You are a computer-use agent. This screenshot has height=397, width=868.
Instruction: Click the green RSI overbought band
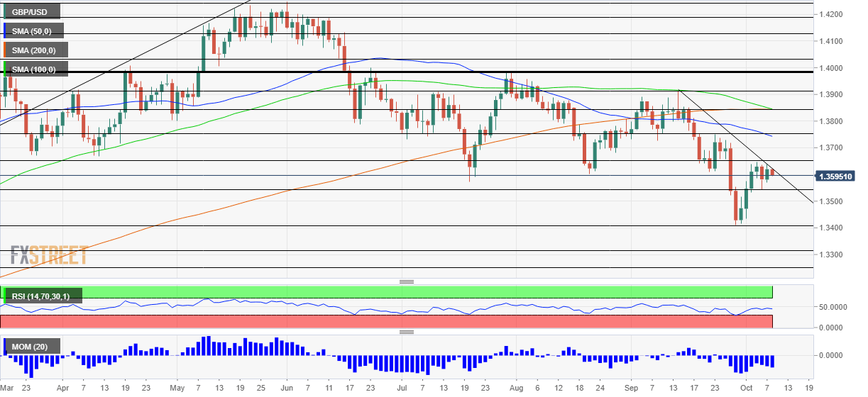point(386,292)
